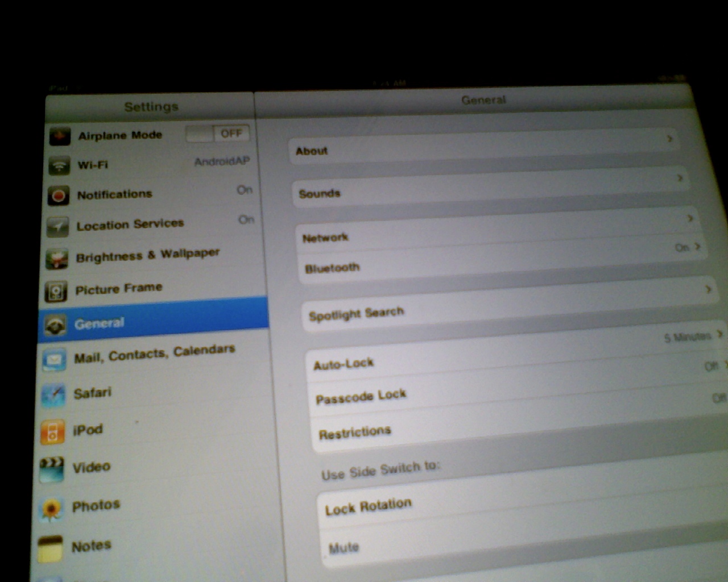Tap the Video clapperboard icon
Screen dimensions: 728x582
click(x=52, y=469)
